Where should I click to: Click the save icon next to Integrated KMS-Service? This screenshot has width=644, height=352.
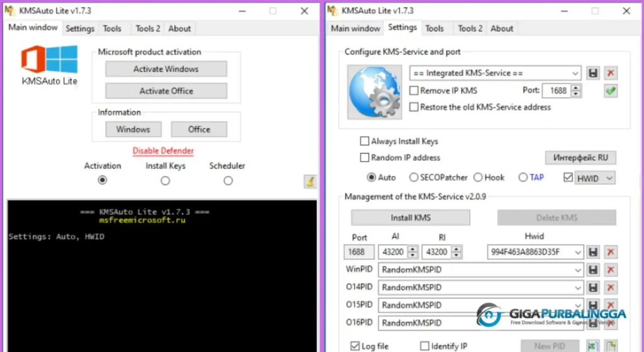point(592,73)
